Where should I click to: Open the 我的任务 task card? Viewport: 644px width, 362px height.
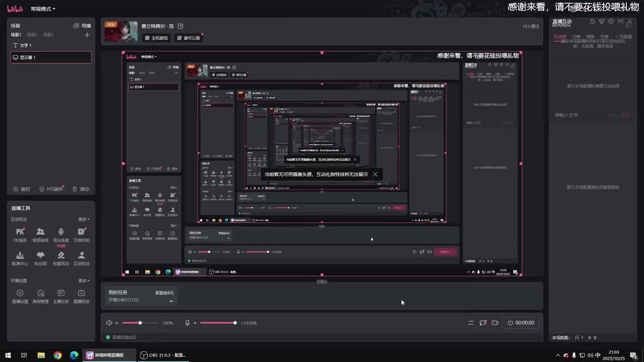tap(141, 296)
